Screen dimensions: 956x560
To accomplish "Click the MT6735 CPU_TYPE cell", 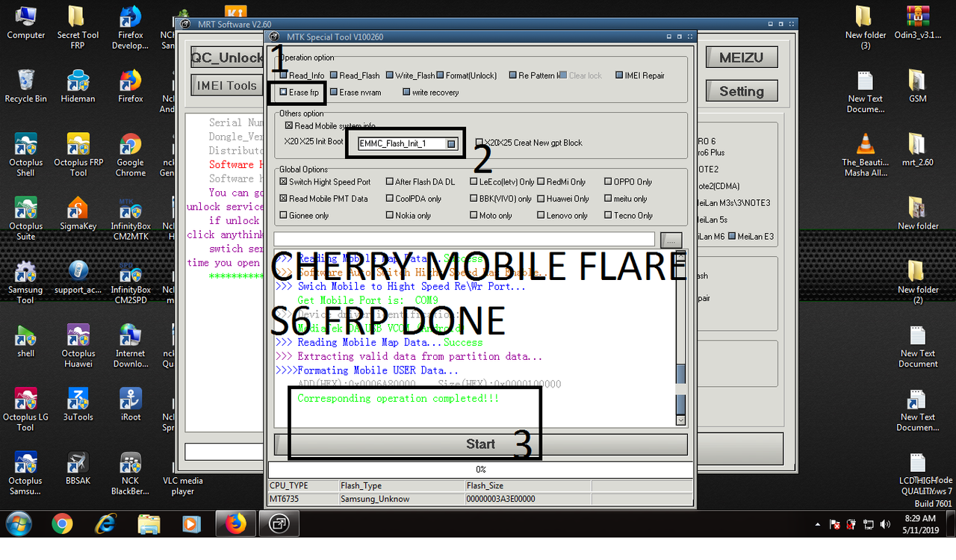I will (303, 499).
